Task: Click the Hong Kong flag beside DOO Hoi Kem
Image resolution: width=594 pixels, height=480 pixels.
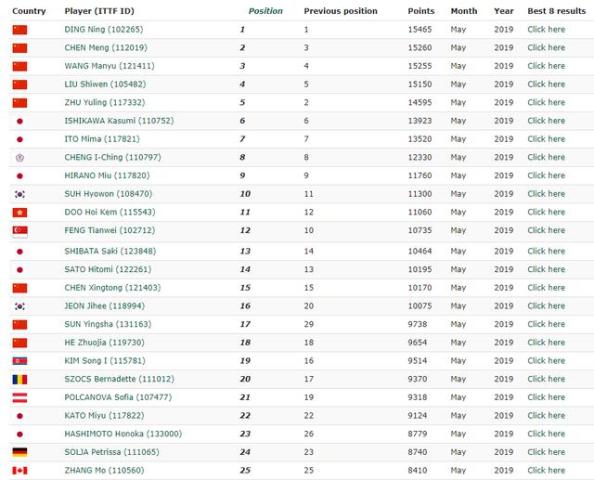Action: (x=20, y=213)
